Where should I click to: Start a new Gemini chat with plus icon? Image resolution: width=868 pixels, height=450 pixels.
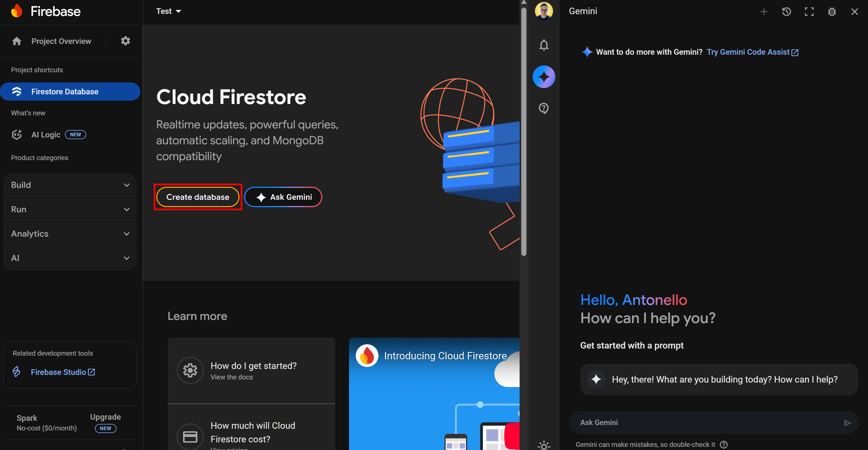pos(764,12)
